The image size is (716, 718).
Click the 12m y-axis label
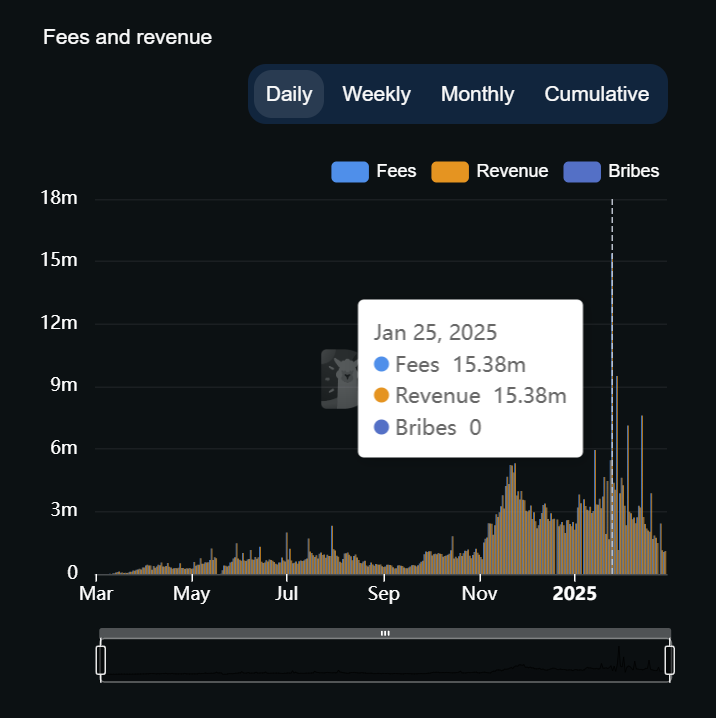pos(59,323)
